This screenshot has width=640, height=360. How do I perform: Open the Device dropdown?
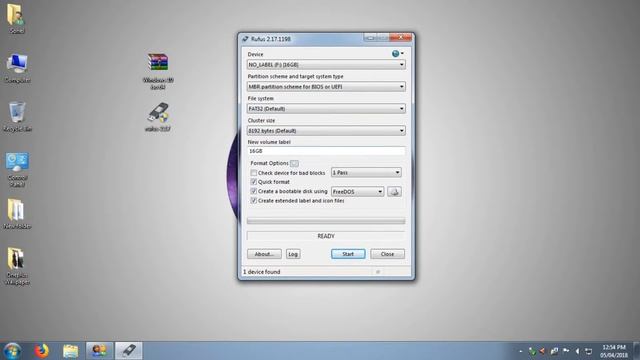tap(326, 64)
